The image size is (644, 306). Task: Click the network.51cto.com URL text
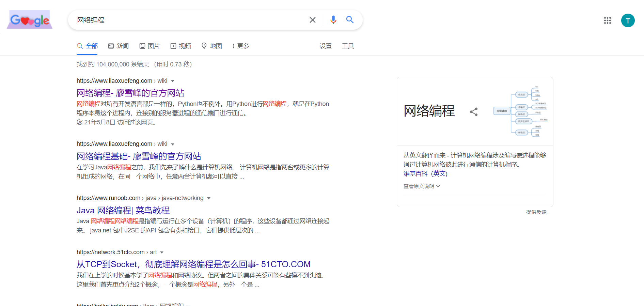[117, 252]
